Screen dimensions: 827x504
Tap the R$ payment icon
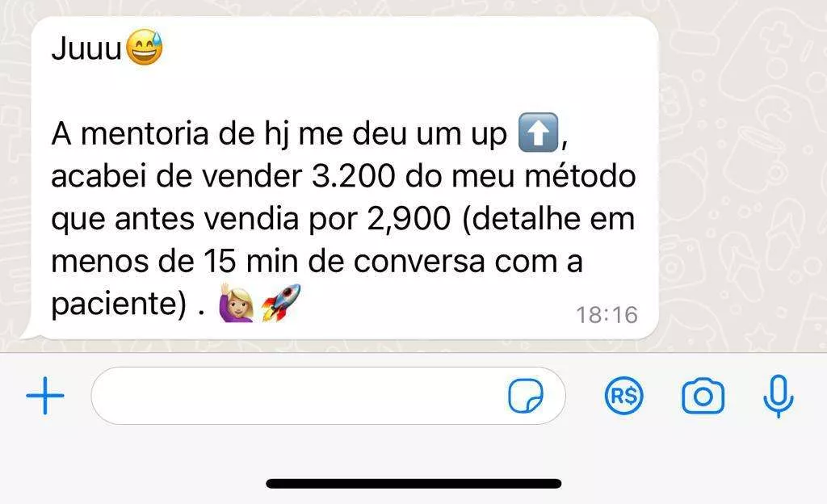click(624, 396)
